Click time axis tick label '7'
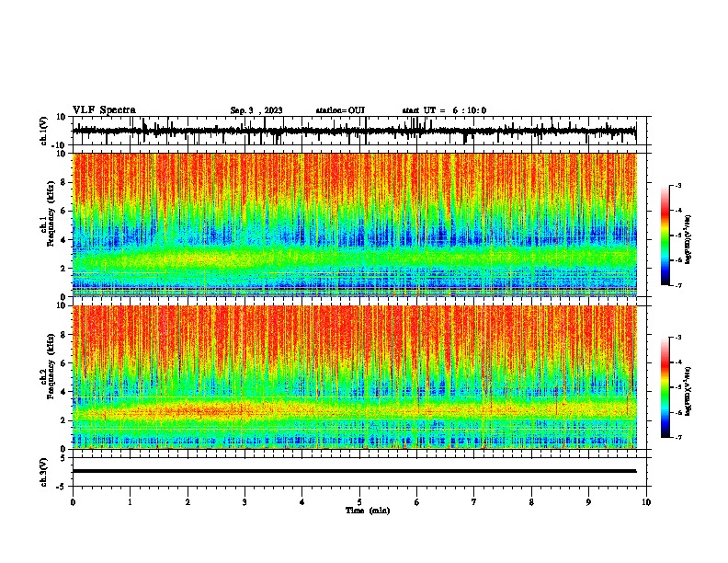Screen dimensions: 728x563 474,502
